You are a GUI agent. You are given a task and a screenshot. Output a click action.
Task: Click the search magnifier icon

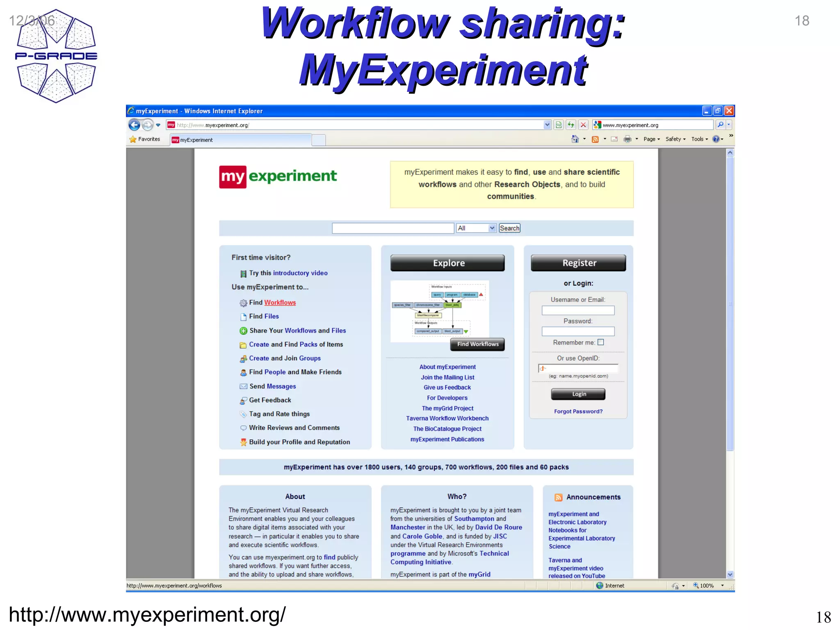tap(720, 125)
